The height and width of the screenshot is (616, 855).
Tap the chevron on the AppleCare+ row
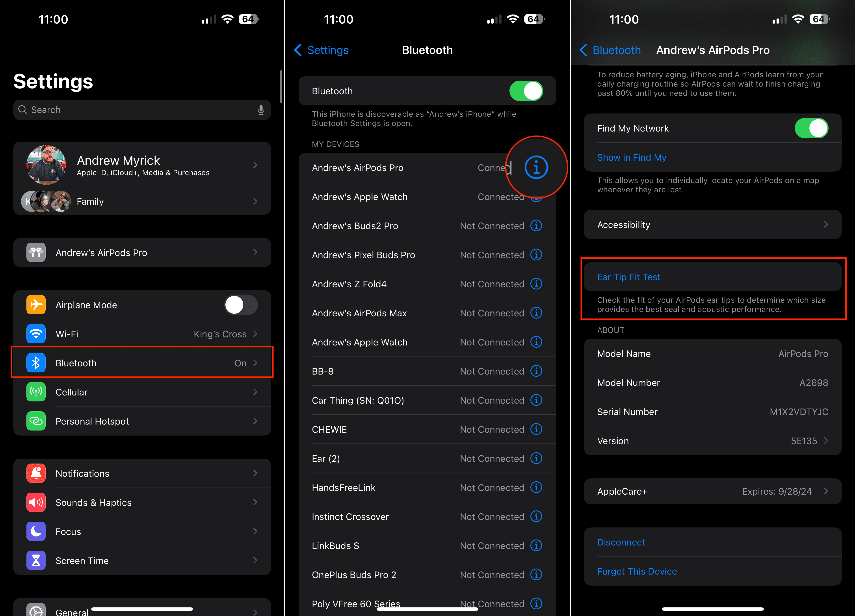click(826, 491)
